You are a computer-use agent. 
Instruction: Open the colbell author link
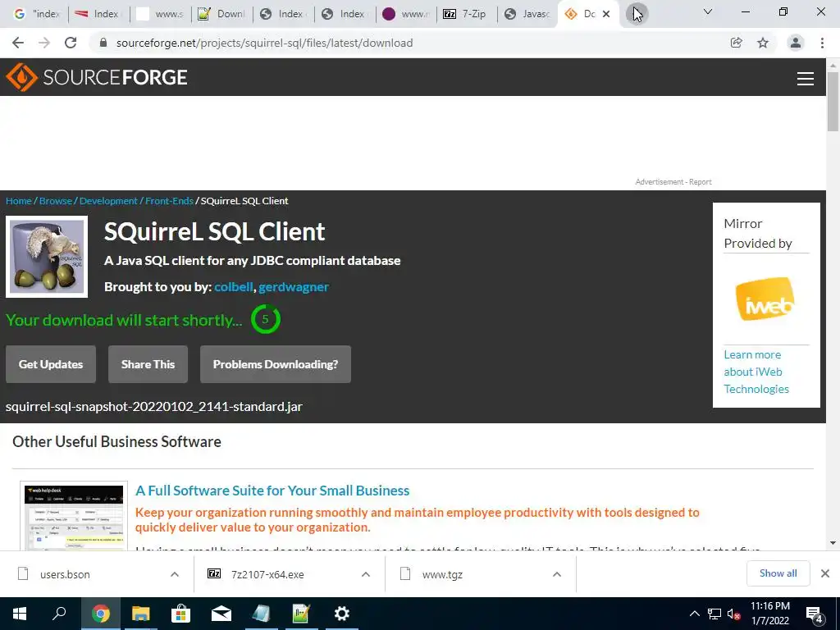(234, 287)
